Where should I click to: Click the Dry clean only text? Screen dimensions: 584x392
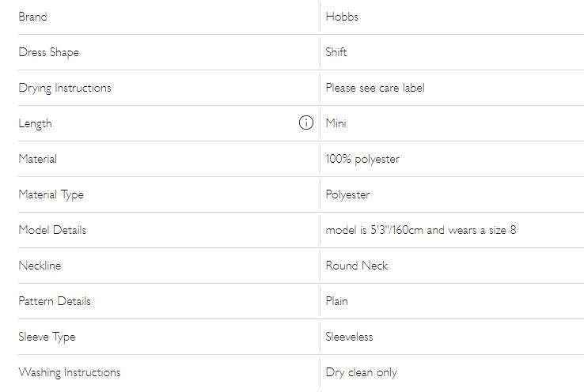coord(362,372)
